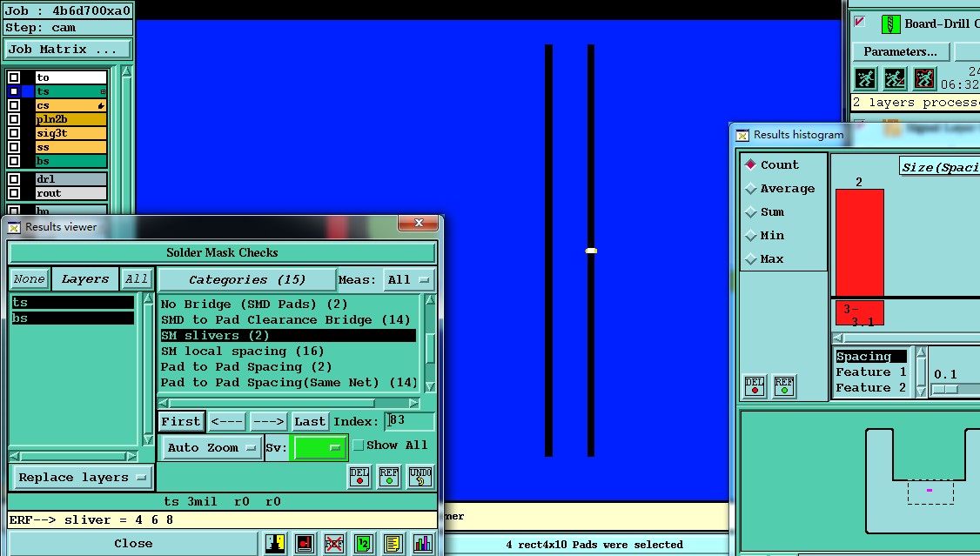Open the colored histogram bars icon
Viewport: 980px width, 556px height.
(x=422, y=543)
